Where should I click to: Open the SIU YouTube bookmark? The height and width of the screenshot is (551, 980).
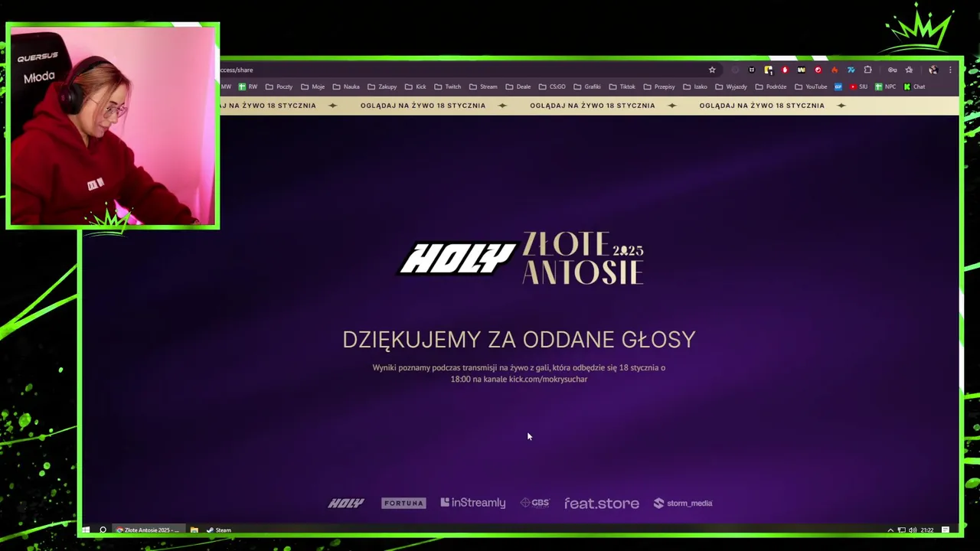click(858, 86)
